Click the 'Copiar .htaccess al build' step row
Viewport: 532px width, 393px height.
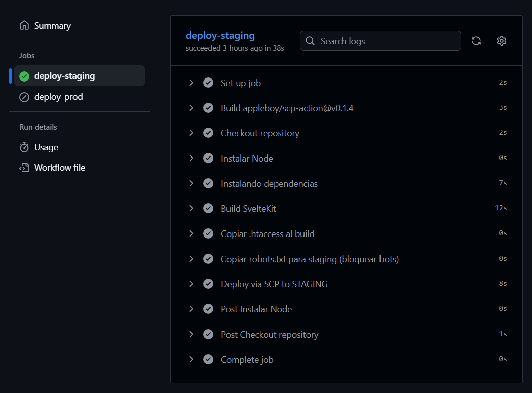(267, 233)
